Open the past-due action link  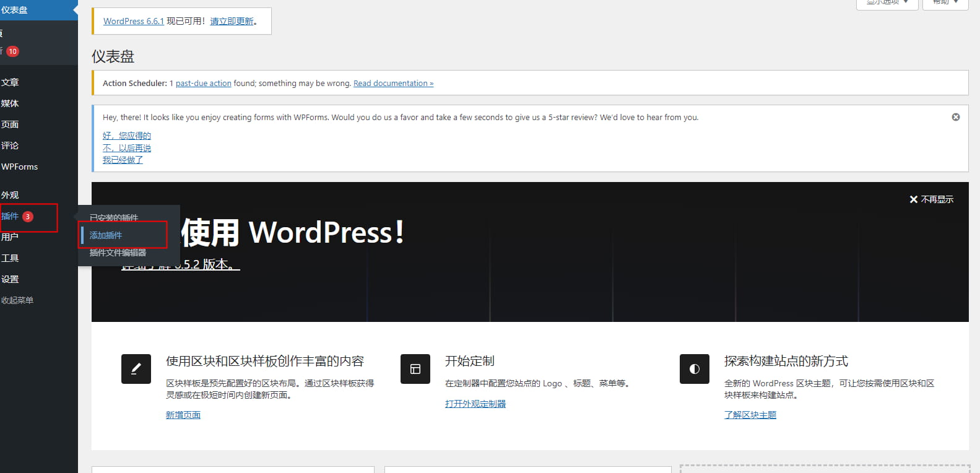(203, 83)
